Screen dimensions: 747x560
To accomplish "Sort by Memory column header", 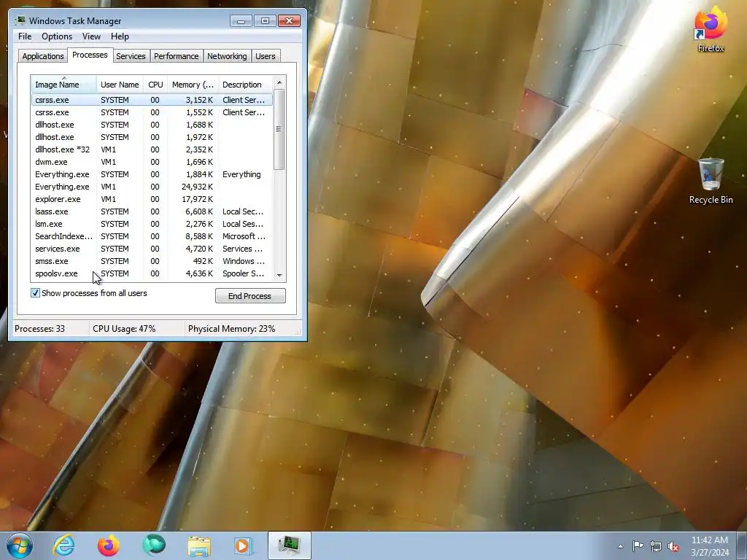I will click(x=193, y=85).
